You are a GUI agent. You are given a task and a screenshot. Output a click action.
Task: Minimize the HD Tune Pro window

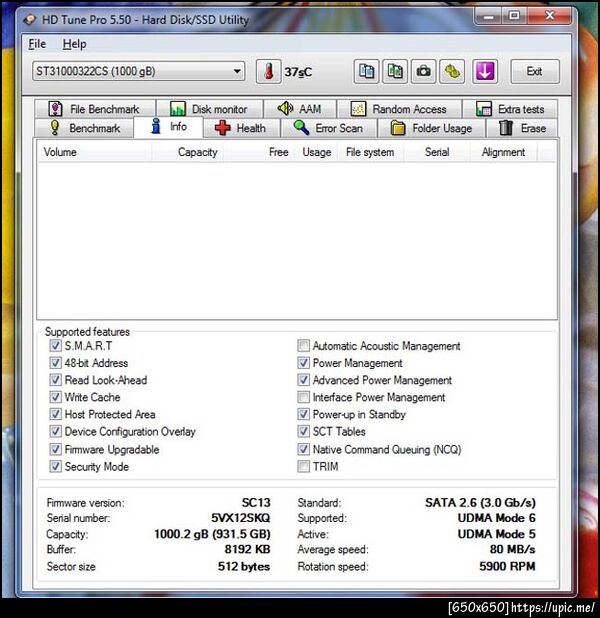coord(488,16)
